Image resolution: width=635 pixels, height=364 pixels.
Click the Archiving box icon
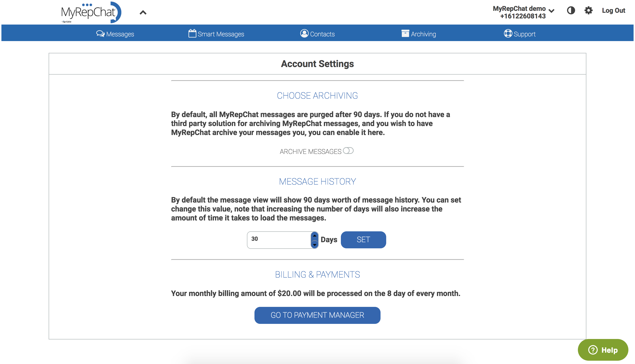[x=405, y=34]
